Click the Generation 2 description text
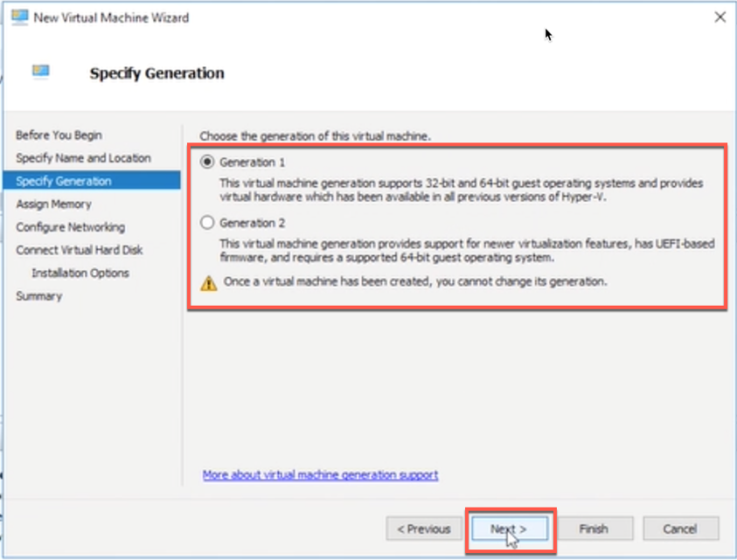Image resolution: width=737 pixels, height=560 pixels. [x=467, y=251]
